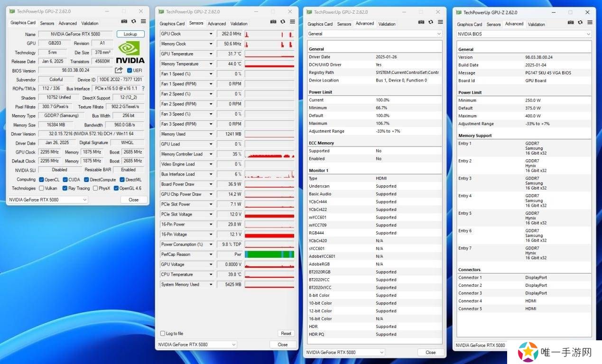Click refresh icon in Graphics Card window
602x364 pixels.
[x=133, y=21]
